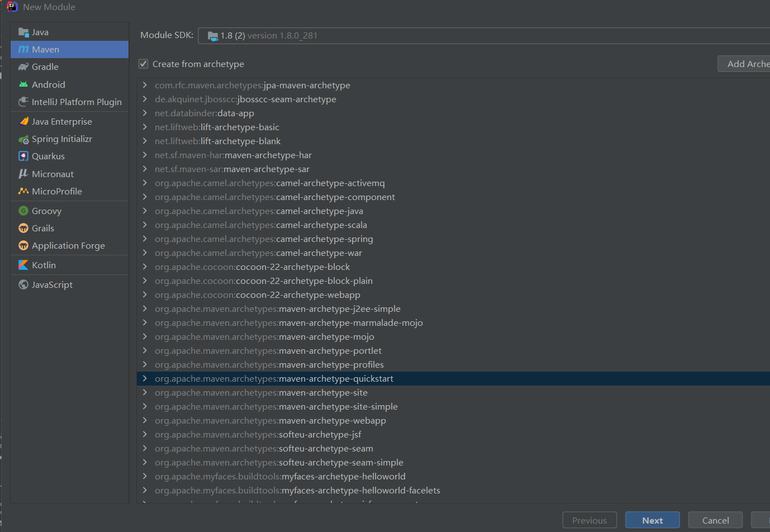Expand the softeu-archetype-jsf entry
The height and width of the screenshot is (532, 770).
tap(145, 434)
